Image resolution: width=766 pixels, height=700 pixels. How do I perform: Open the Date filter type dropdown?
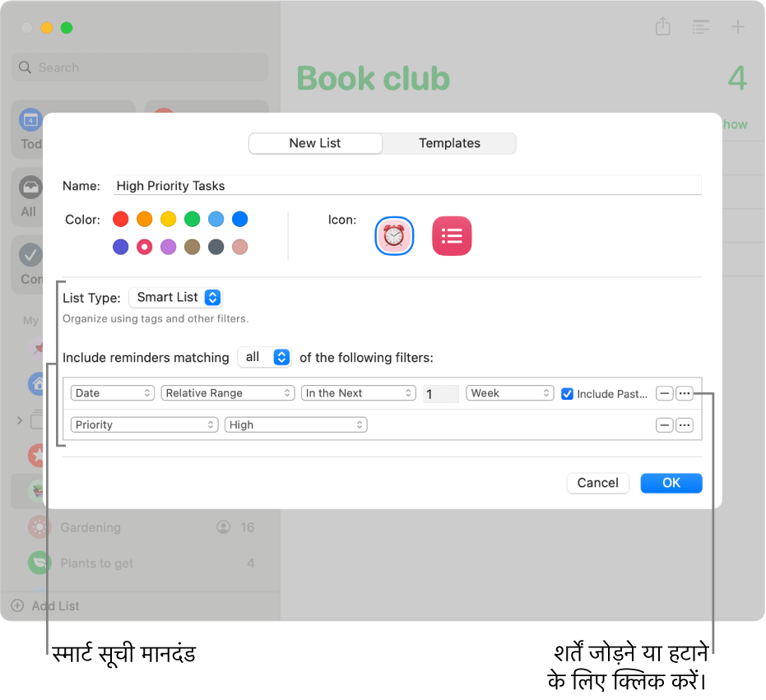coord(113,393)
